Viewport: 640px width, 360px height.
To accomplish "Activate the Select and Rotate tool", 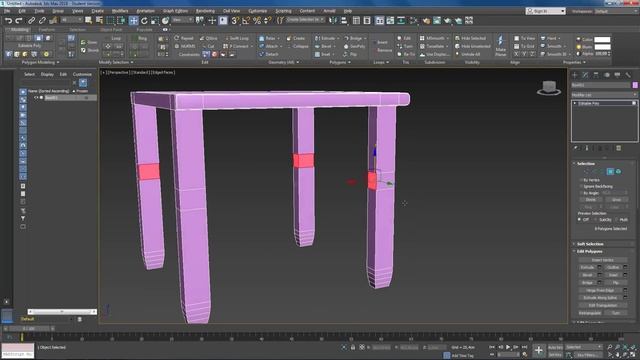I will click(x=144, y=20).
